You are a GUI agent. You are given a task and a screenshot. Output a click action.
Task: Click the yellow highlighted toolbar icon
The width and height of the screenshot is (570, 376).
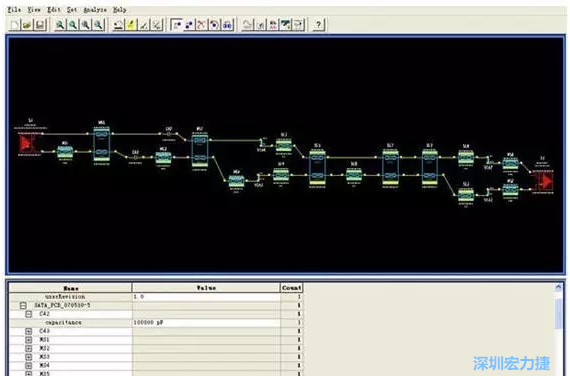[x=131, y=25]
